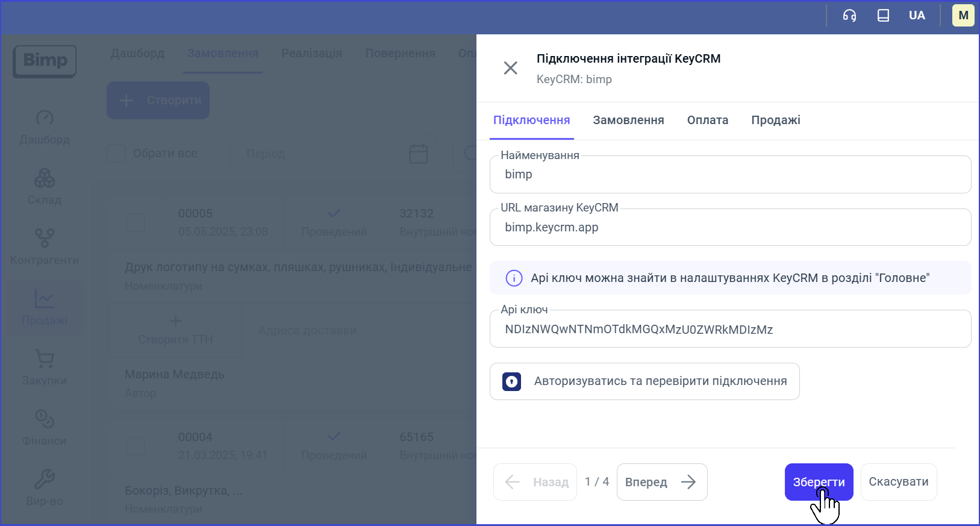Switch to the Замовлення tab in panel
The width and height of the screenshot is (980, 526).
point(628,120)
